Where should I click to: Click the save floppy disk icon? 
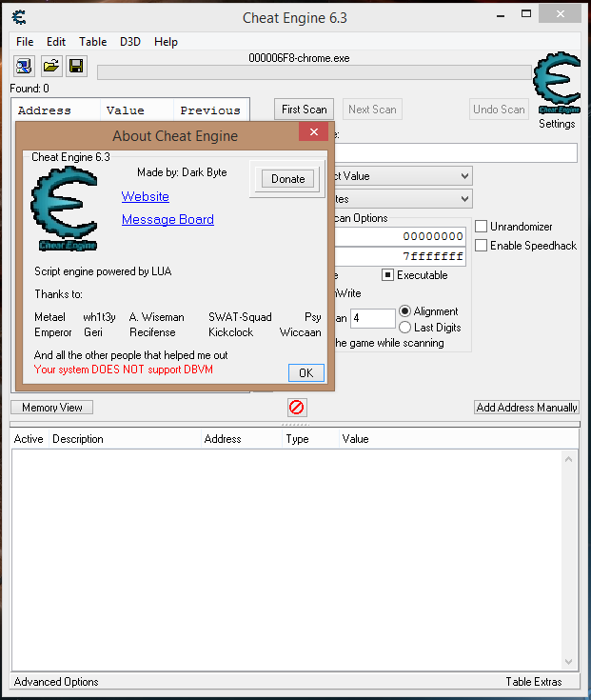coord(76,66)
